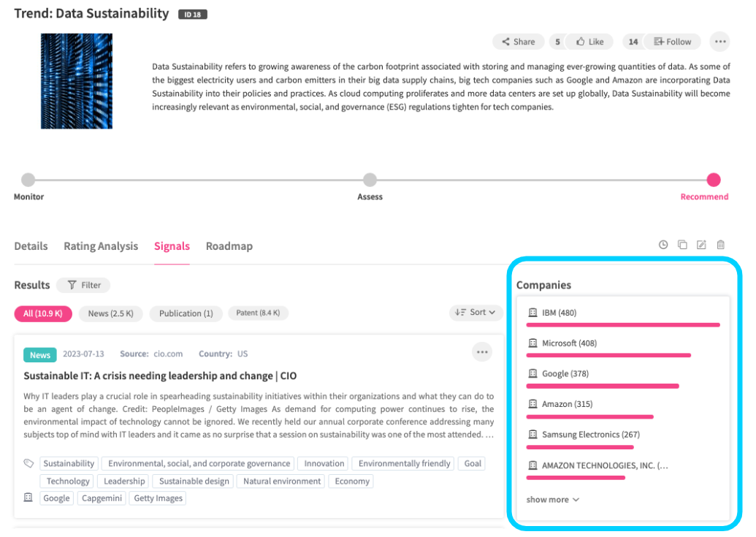
Task: Open the Sort dropdown
Action: click(x=475, y=313)
